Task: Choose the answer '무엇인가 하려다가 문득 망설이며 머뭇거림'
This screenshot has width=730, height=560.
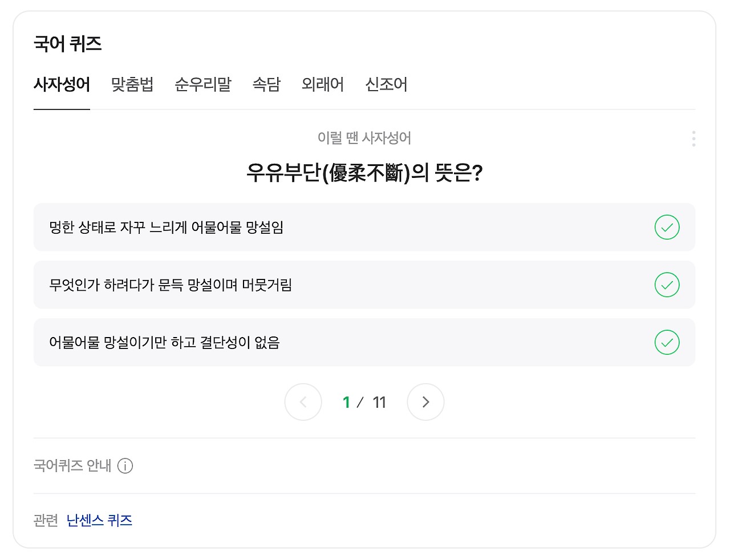Action: (171, 285)
